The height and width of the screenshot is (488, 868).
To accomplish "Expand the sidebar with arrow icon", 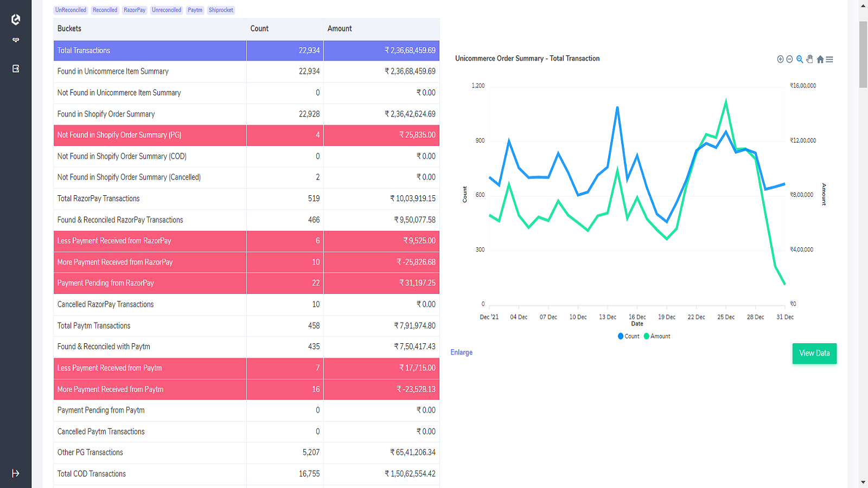I will 15,473.
